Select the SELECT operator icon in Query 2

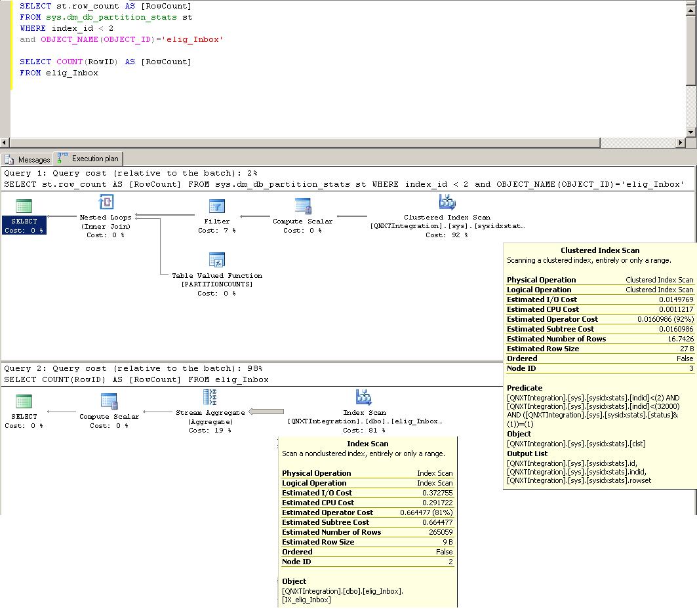[x=24, y=402]
